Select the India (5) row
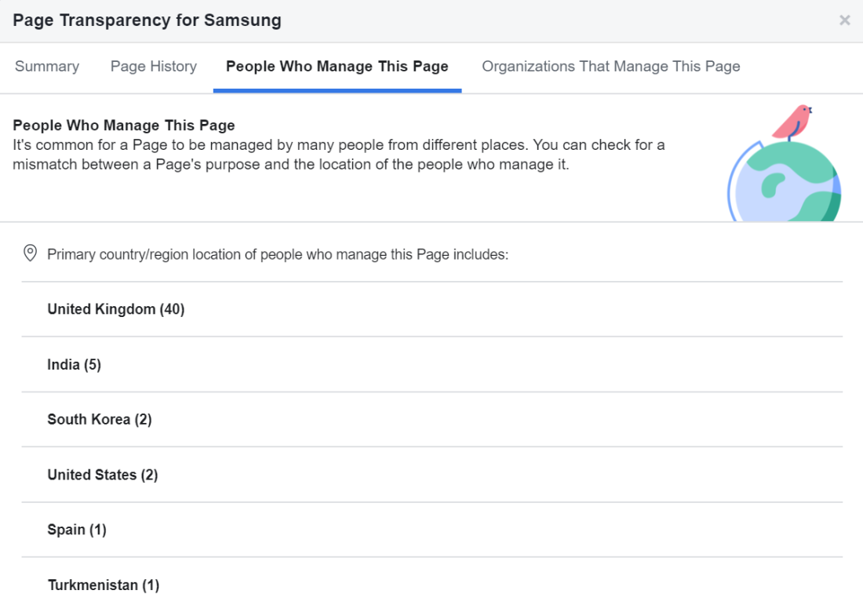Image resolution: width=863 pixels, height=616 pixels. (x=432, y=364)
